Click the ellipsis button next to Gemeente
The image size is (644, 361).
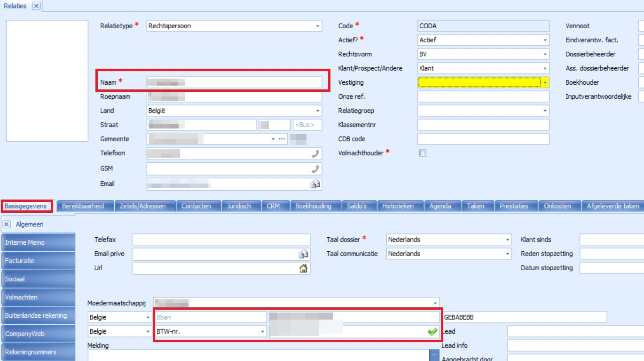pyautogui.click(x=282, y=139)
